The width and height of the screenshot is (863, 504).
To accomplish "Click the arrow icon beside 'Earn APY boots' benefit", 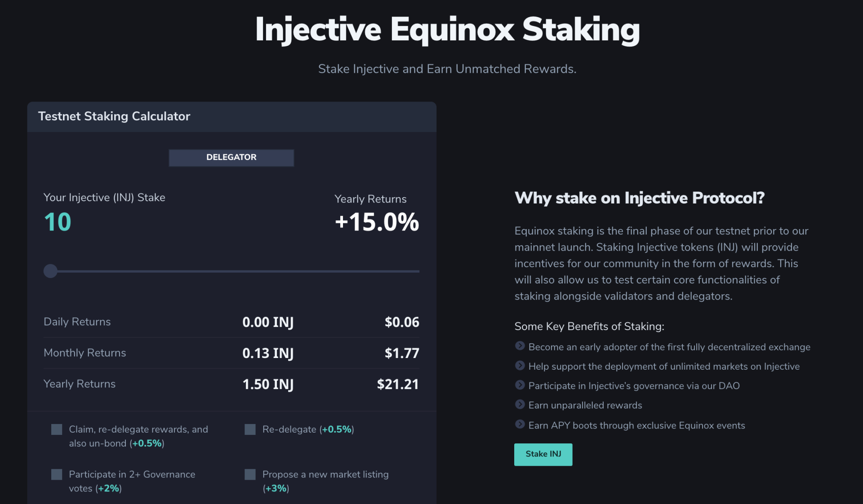I will [x=520, y=424].
